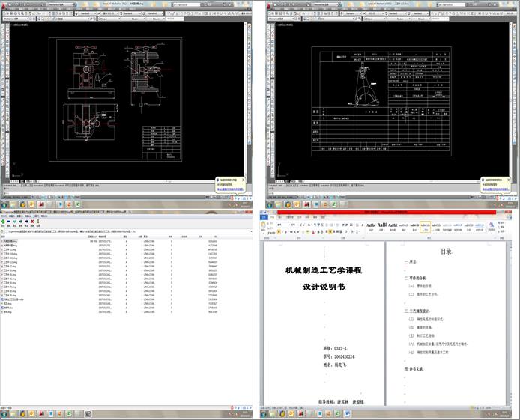Click the 7-Zip Copy arrow button
Viewport: 520px width, 420px height.
point(20,222)
